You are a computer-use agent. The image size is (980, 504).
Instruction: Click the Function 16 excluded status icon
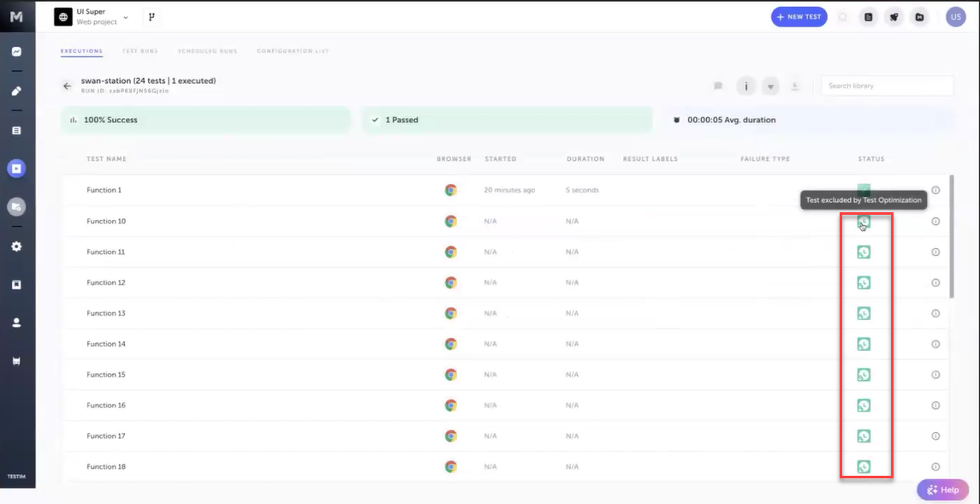coord(864,406)
